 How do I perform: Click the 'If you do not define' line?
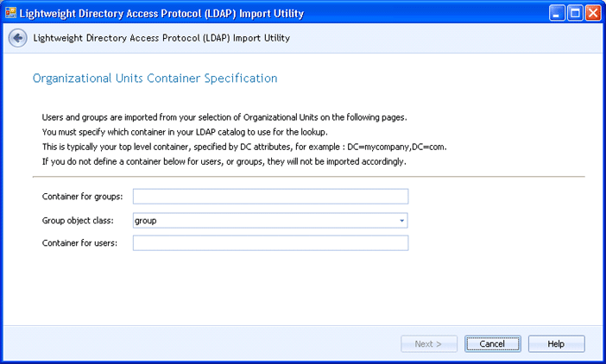click(x=224, y=162)
